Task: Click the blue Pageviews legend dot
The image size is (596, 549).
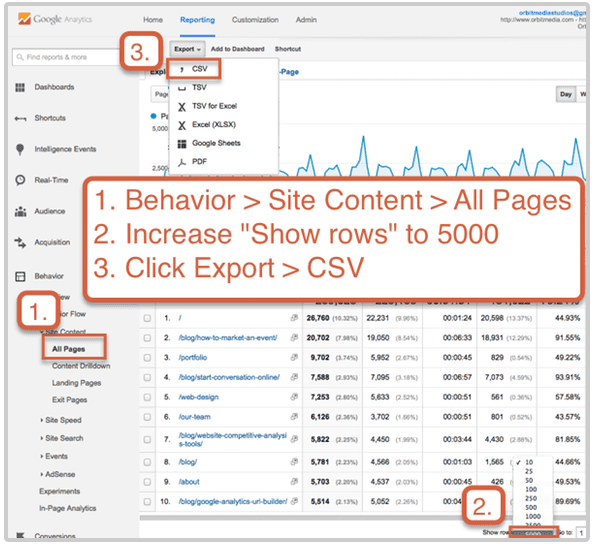Action: point(154,116)
